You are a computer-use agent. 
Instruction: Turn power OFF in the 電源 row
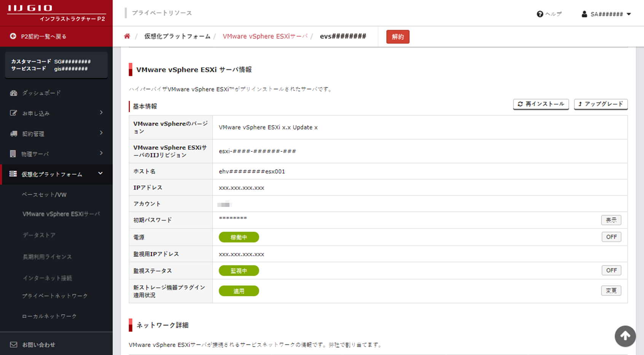coord(611,237)
